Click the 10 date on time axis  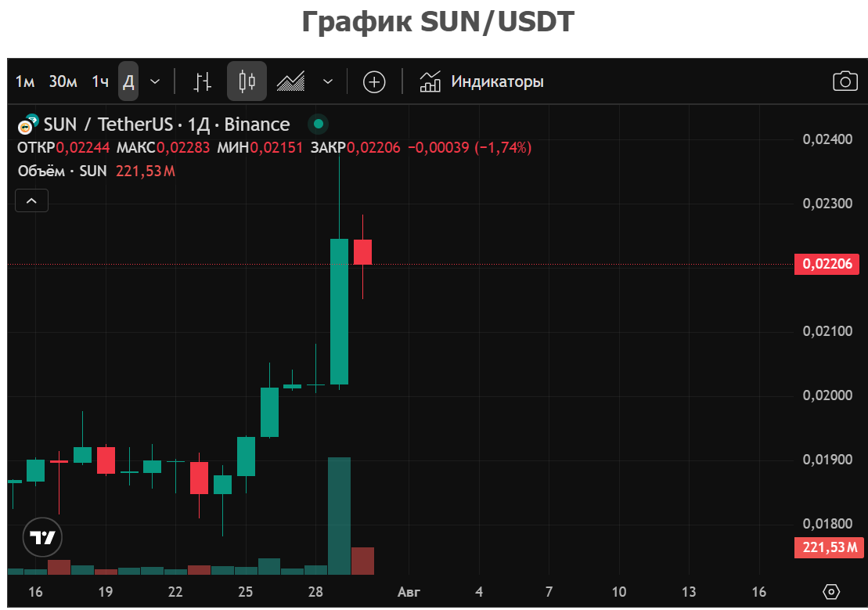point(619,592)
